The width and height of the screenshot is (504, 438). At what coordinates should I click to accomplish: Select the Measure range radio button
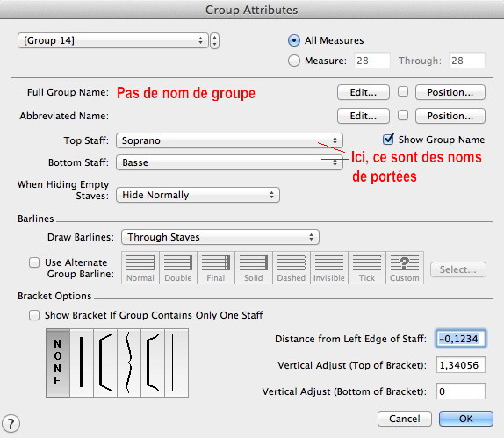294,61
